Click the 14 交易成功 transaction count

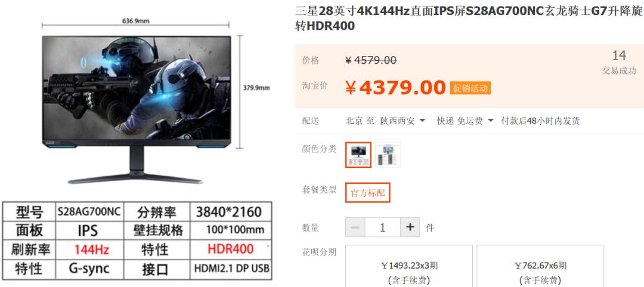[619, 63]
